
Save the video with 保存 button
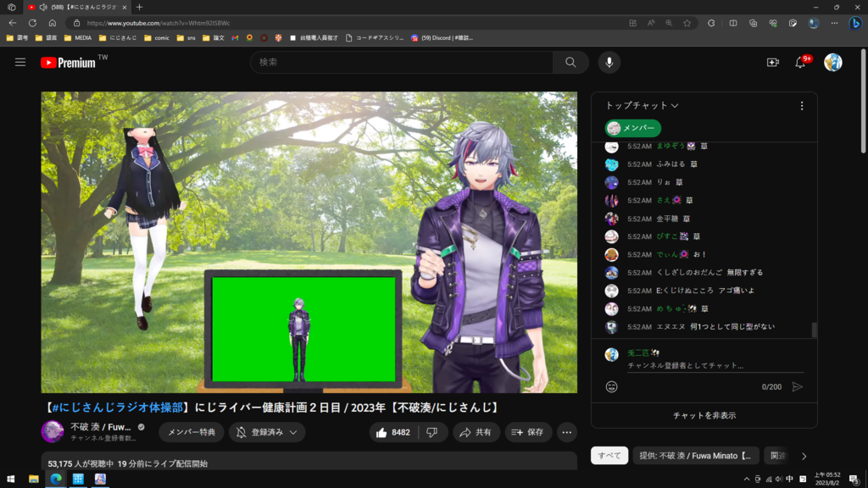click(528, 432)
